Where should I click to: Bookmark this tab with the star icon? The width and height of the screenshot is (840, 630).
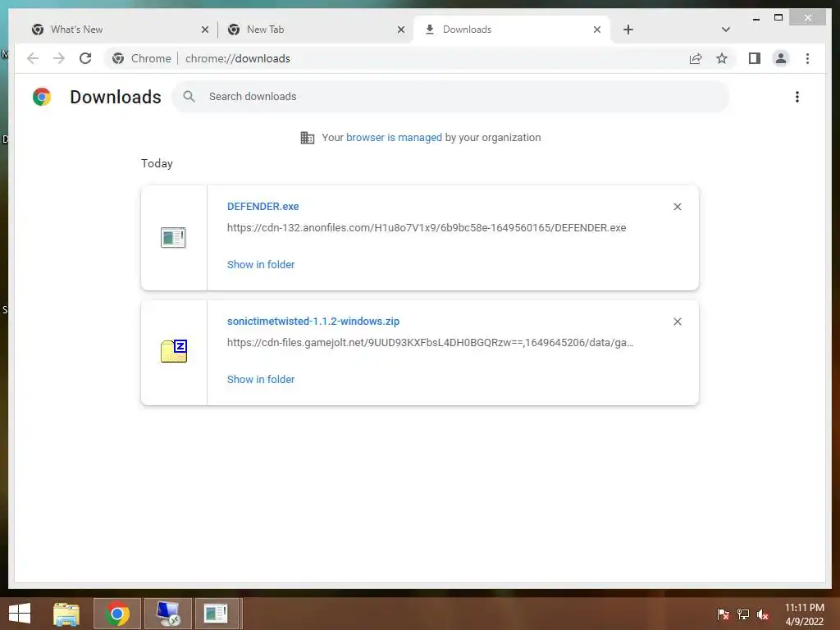click(722, 58)
